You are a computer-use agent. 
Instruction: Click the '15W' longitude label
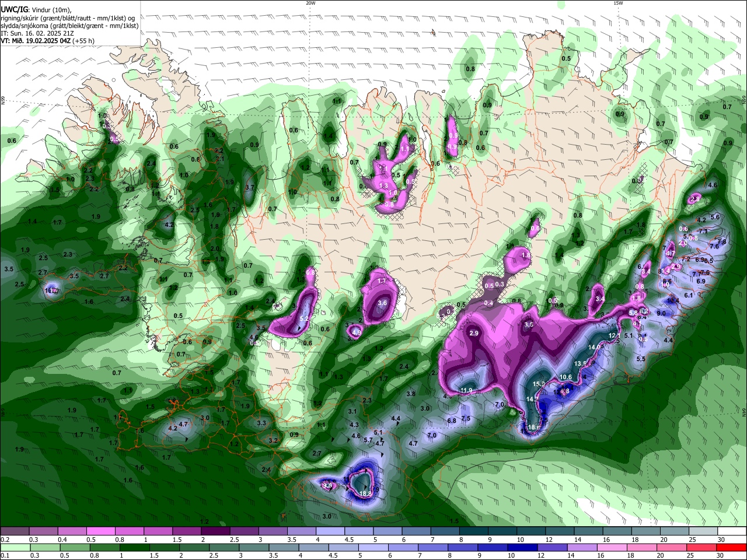(618, 3)
